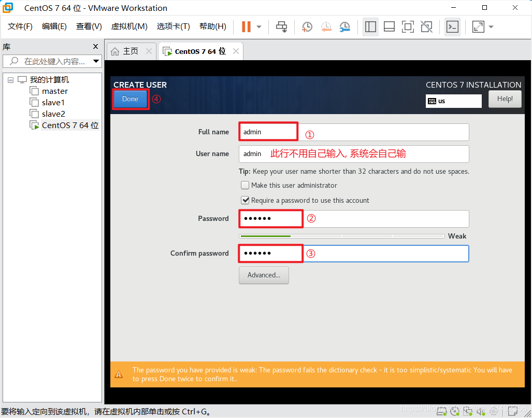The width and height of the screenshot is (532, 418).
Task: Check Make this user administrator
Action: pyautogui.click(x=245, y=185)
